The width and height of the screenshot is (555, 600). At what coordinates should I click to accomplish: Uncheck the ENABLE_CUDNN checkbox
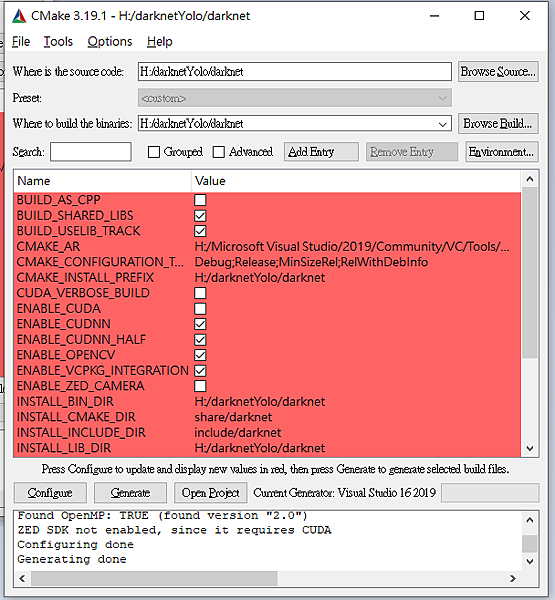pyautogui.click(x=200, y=324)
